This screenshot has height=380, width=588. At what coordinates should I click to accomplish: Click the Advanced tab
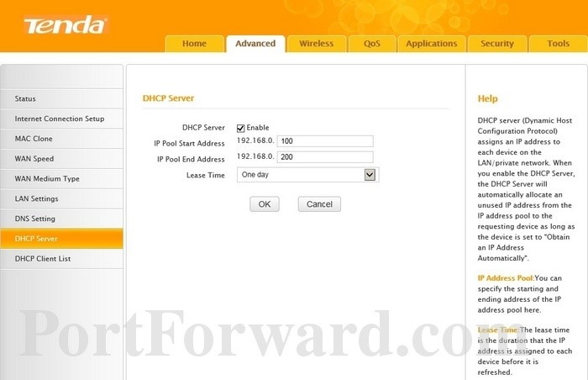click(255, 44)
